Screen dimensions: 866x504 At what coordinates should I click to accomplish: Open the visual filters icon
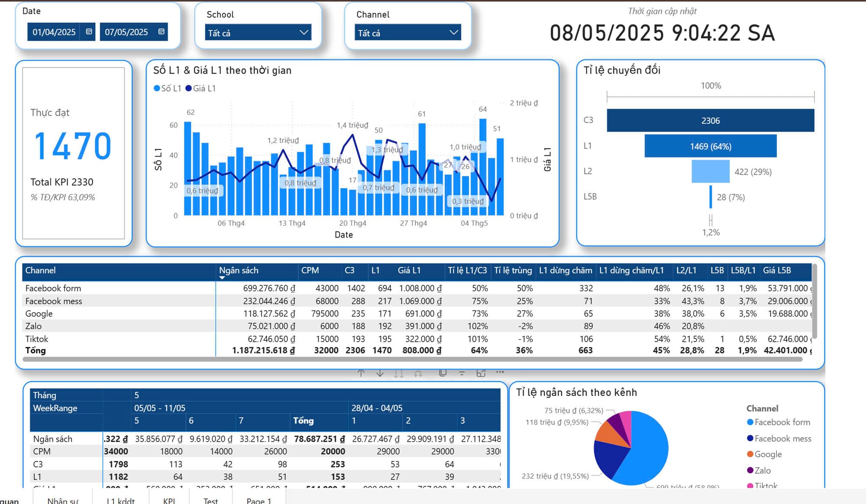(x=462, y=372)
